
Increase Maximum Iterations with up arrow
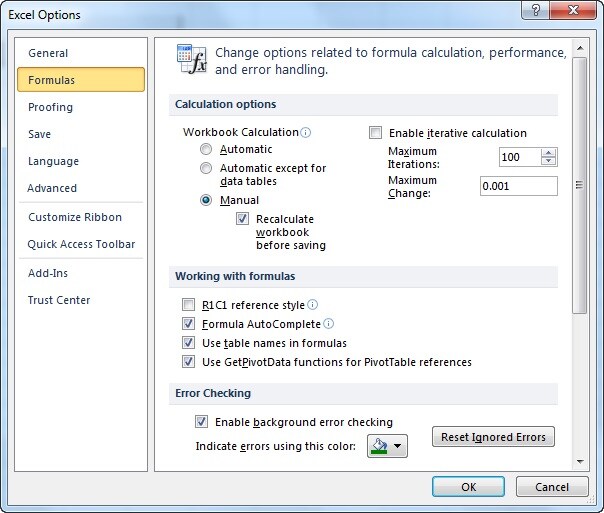coord(548,152)
